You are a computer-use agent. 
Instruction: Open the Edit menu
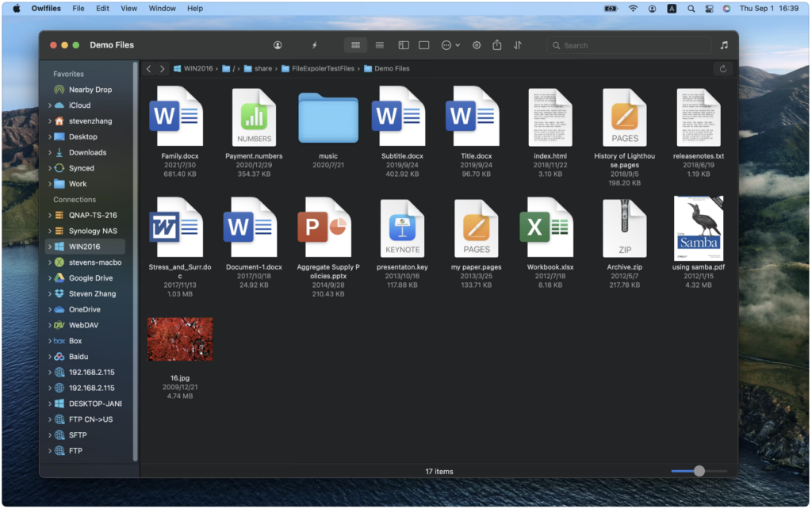pyautogui.click(x=102, y=8)
